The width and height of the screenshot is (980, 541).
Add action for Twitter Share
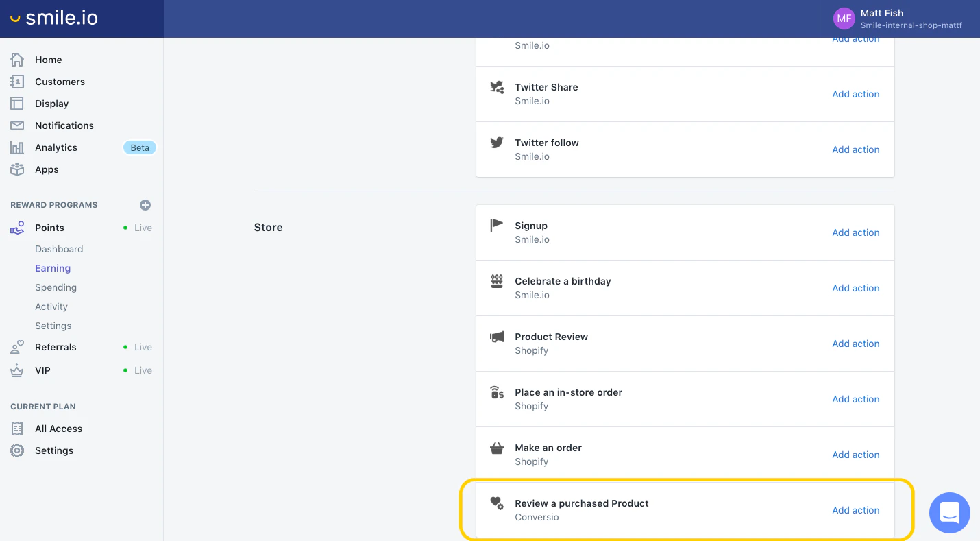pos(856,94)
